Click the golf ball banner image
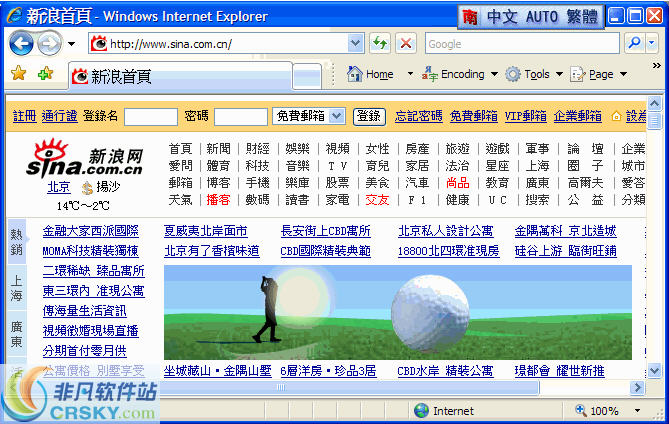 (398, 312)
